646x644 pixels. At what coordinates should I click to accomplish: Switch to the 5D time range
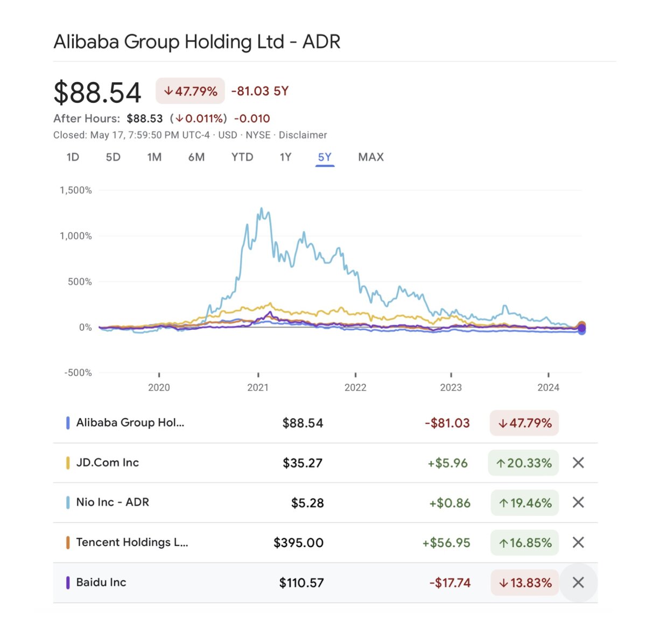(x=113, y=157)
